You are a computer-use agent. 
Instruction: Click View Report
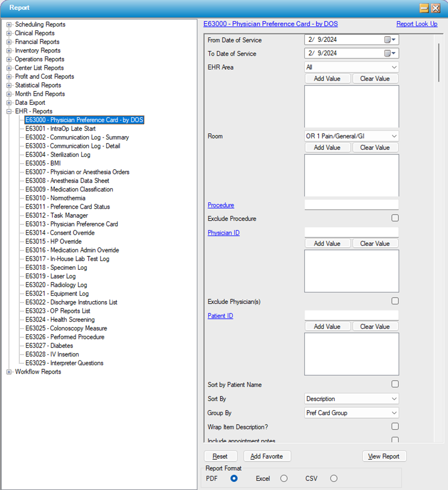coord(384,456)
